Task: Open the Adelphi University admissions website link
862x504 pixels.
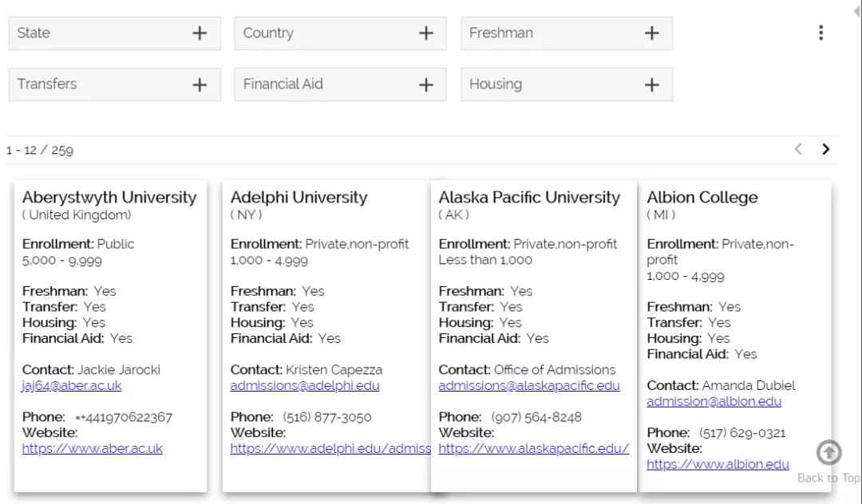Action: coord(330,449)
